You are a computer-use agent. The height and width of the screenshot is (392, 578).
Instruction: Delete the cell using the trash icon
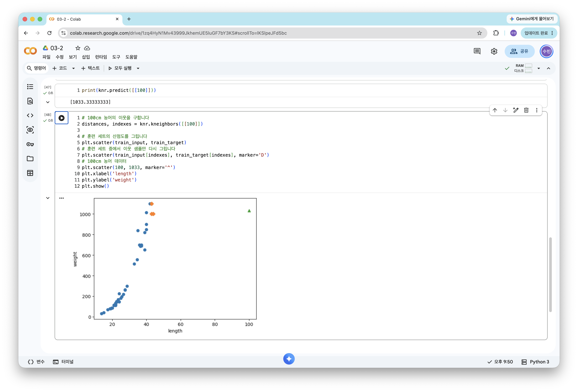[526, 110]
